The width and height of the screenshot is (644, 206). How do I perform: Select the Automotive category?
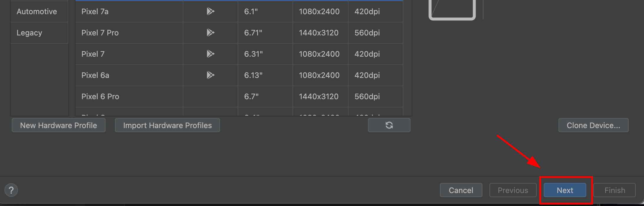pyautogui.click(x=37, y=12)
